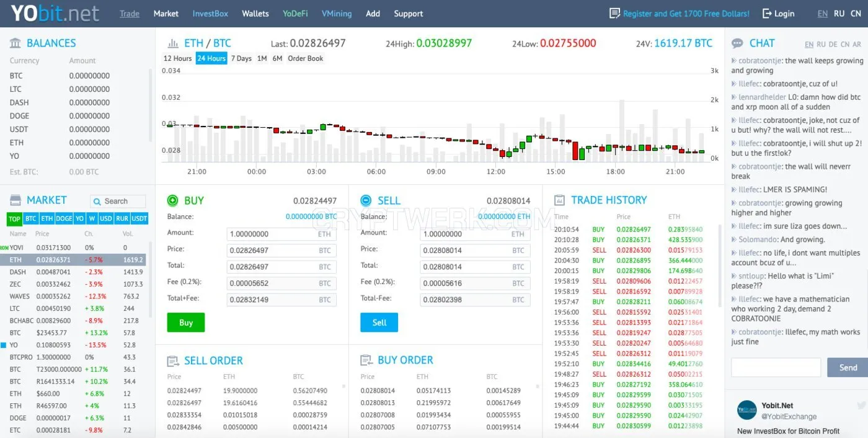Click the Buy balance 0.00000000 BTC link

click(311, 217)
